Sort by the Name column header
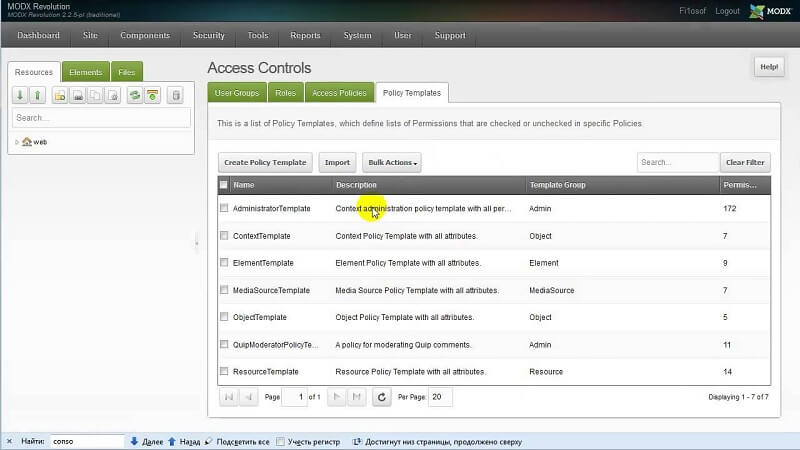The height and width of the screenshot is (450, 800). (280, 185)
